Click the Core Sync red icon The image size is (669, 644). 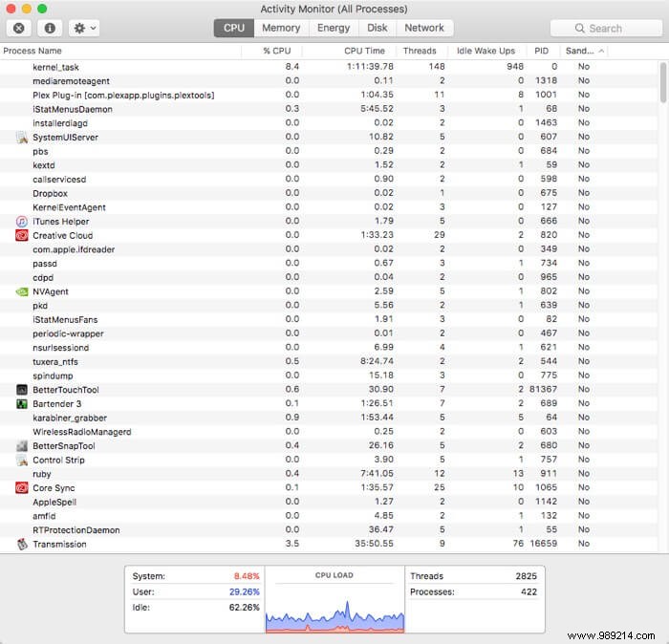pos(22,488)
